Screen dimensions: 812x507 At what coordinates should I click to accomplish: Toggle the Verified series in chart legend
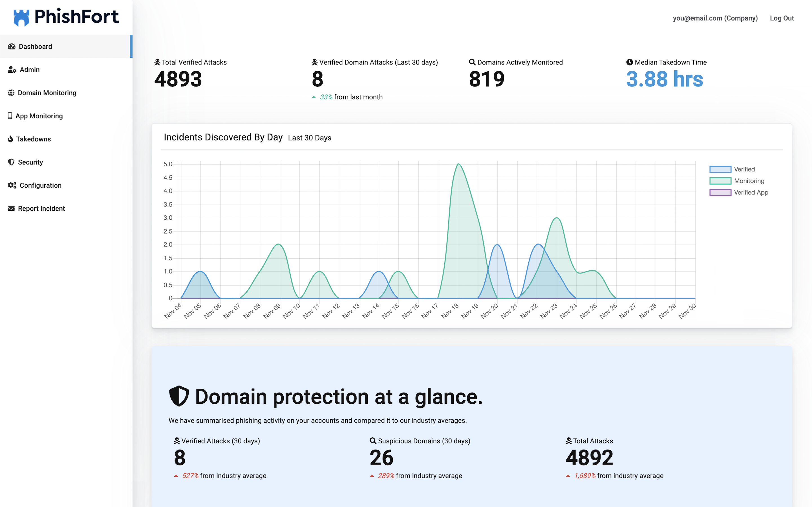point(744,169)
